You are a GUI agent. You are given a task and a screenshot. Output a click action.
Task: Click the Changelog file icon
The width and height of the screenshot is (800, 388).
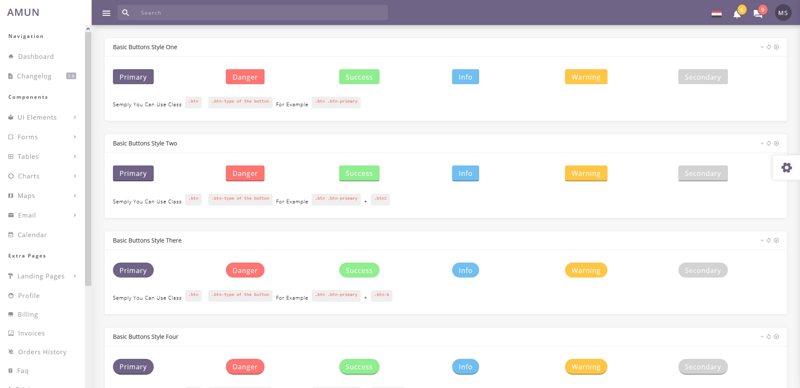11,76
